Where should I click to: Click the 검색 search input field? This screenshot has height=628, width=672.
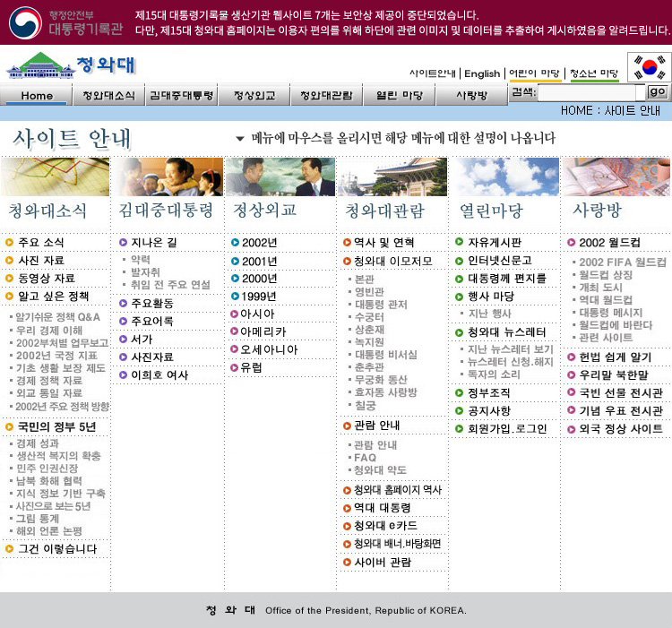pyautogui.click(x=587, y=92)
